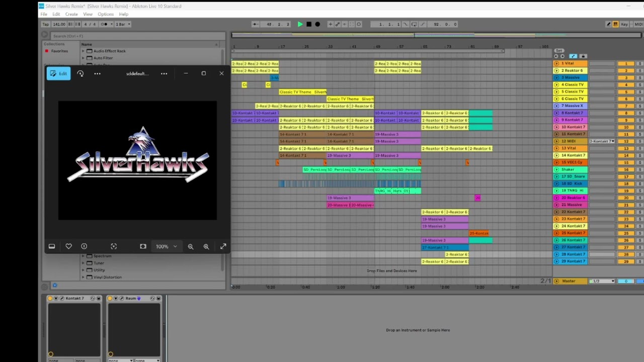Open the Create menu
Screen dimensions: 644x362
point(71,14)
